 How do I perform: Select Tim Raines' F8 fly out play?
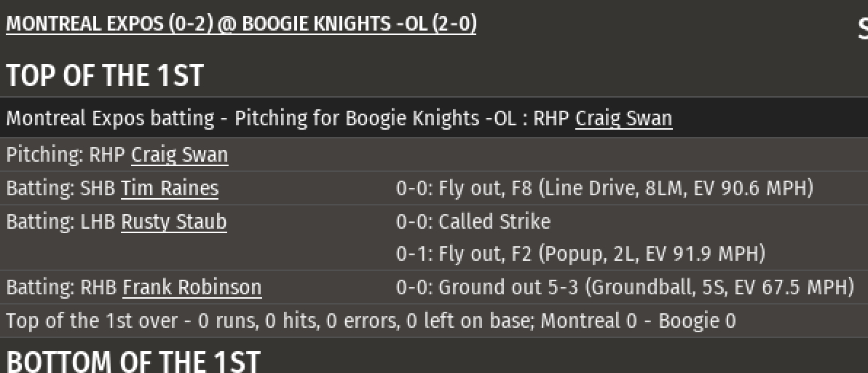point(604,189)
